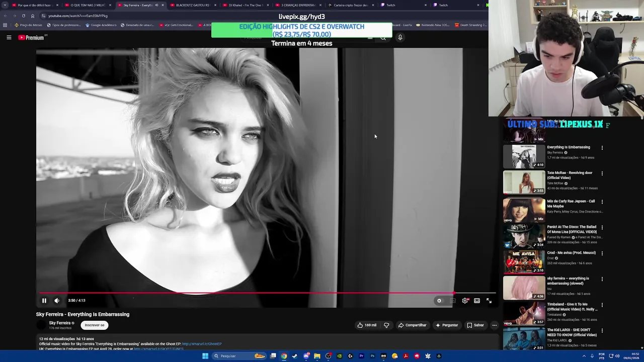Image resolution: width=644 pixels, height=362 pixels.
Task: Switch to DJ Khaled I'm The One tab
Action: [x=245, y=5]
